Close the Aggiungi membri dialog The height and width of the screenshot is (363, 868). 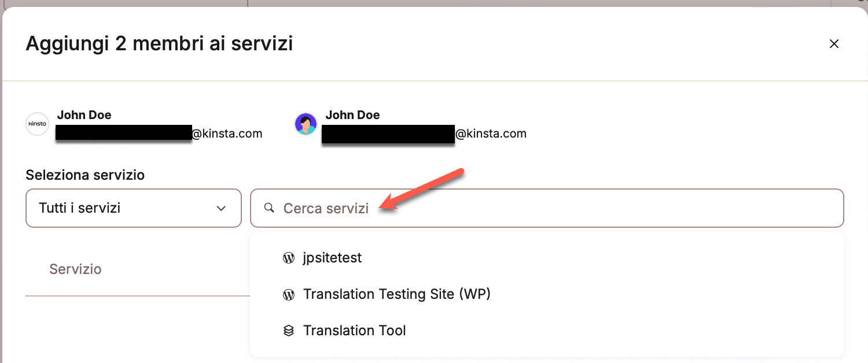(834, 44)
